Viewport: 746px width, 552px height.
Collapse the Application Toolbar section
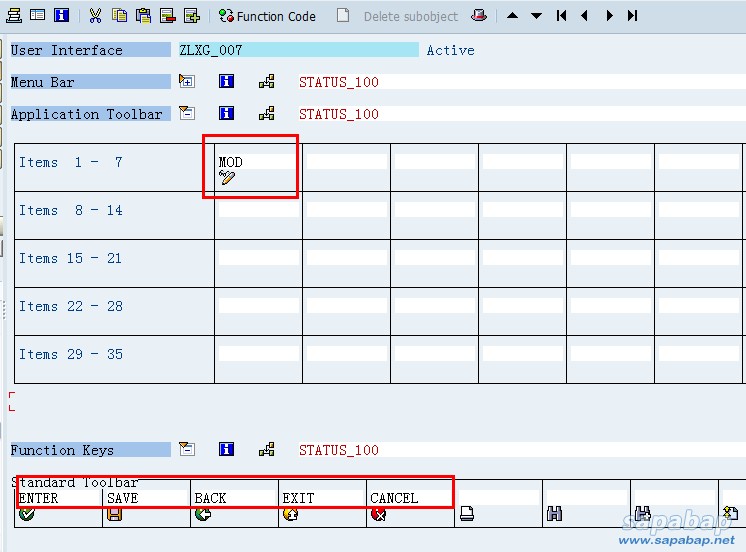click(186, 114)
